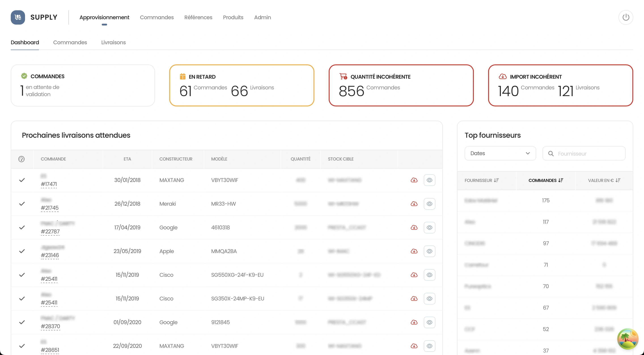The width and height of the screenshot is (644, 355).
Task: Click the SUPPLY app logo icon
Action: 18,17
